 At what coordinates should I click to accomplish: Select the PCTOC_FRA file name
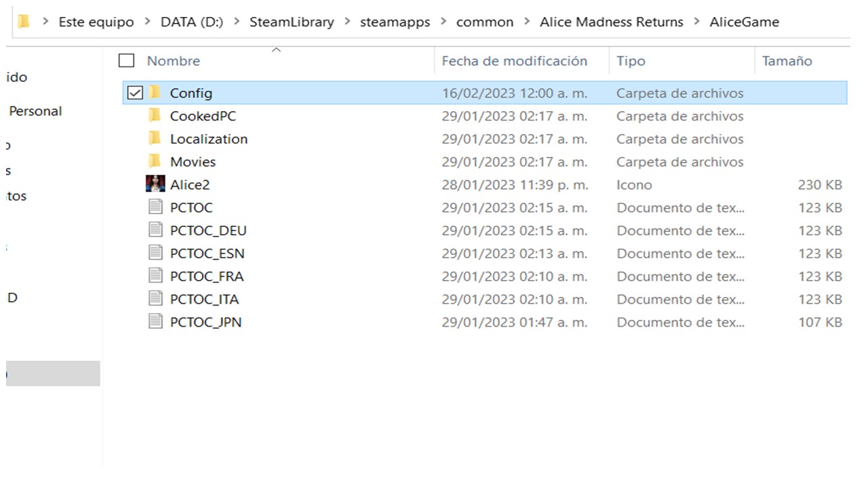click(x=207, y=277)
